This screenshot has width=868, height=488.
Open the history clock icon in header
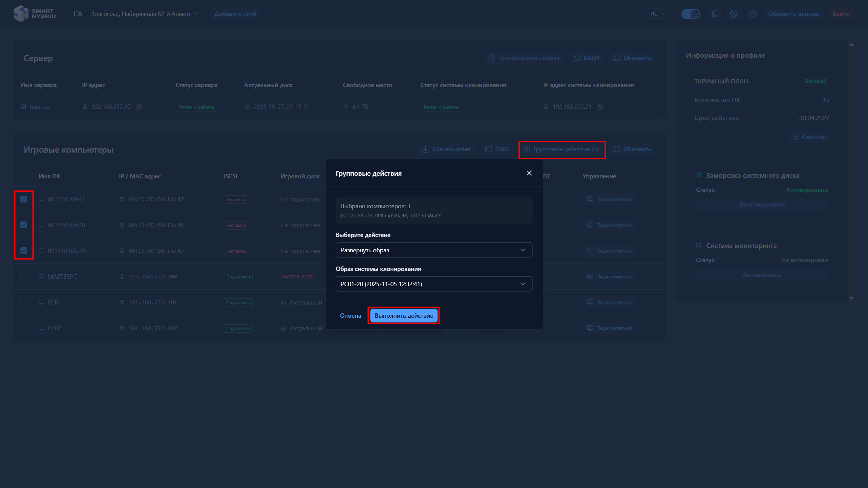click(x=753, y=14)
